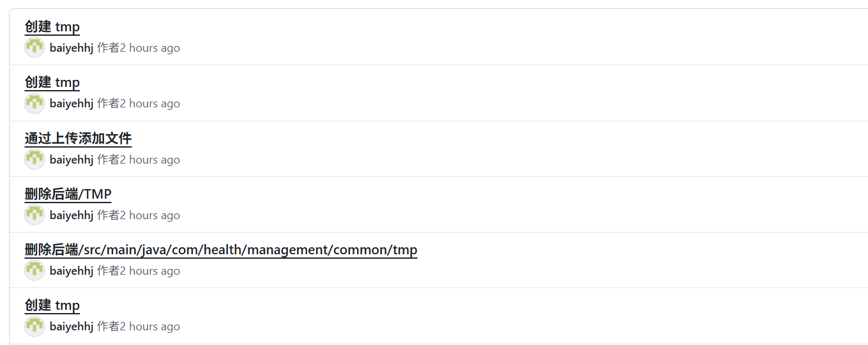This screenshot has width=868, height=345.
Task: Open the bottom 创建 tmp commit title
Action: pos(52,305)
